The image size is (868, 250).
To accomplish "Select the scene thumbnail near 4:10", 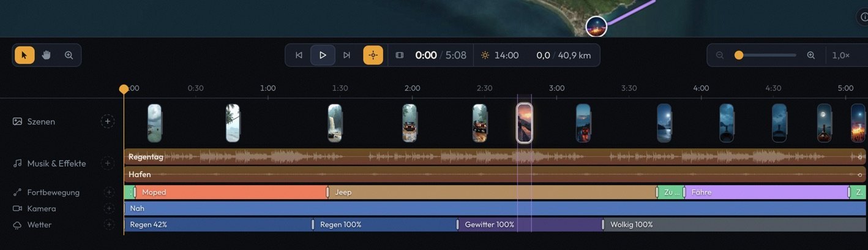I will coord(727,123).
